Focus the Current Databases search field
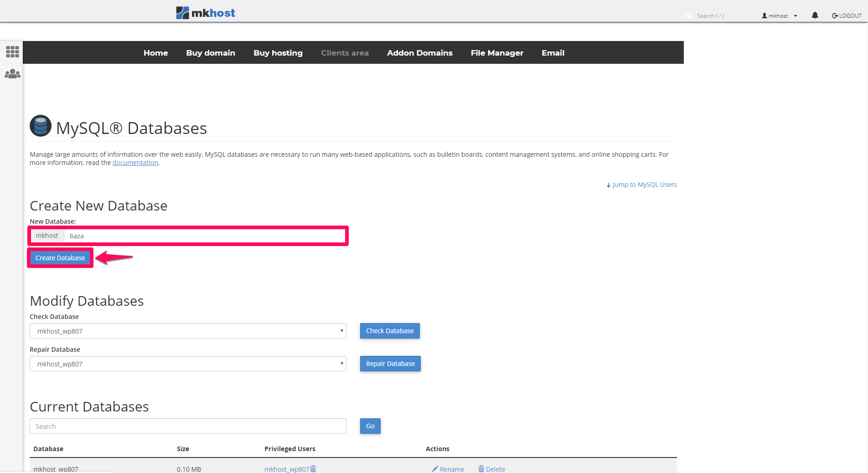Image resolution: width=868 pixels, height=473 pixels. coord(188,426)
